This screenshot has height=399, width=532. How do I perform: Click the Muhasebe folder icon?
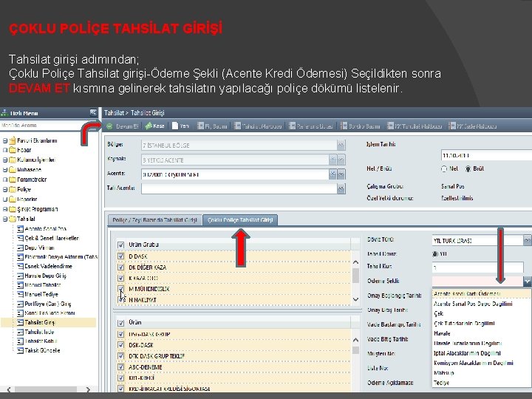(x=13, y=170)
